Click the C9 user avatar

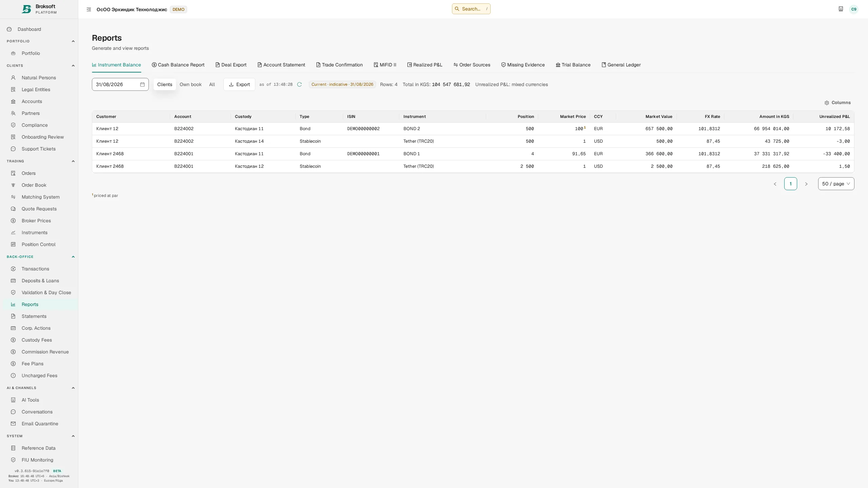click(854, 9)
